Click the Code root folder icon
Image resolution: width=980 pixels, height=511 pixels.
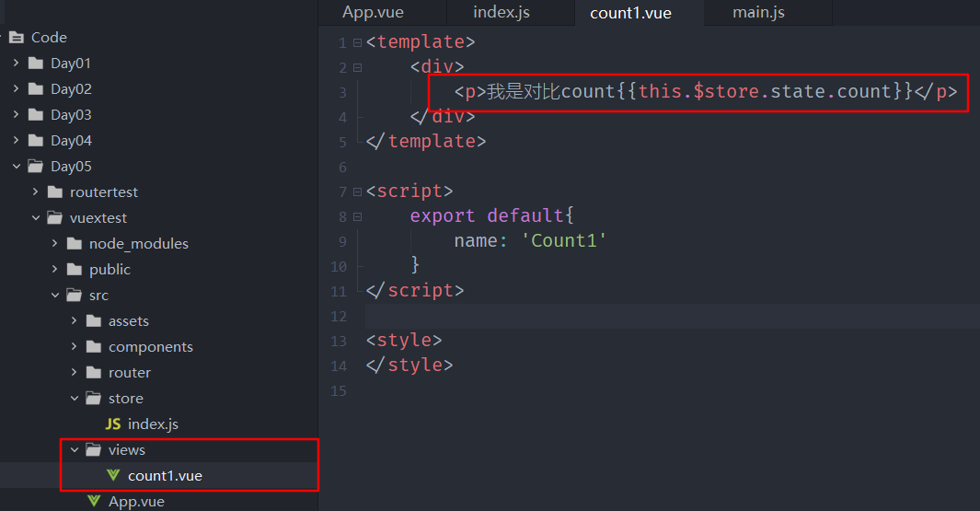17,38
